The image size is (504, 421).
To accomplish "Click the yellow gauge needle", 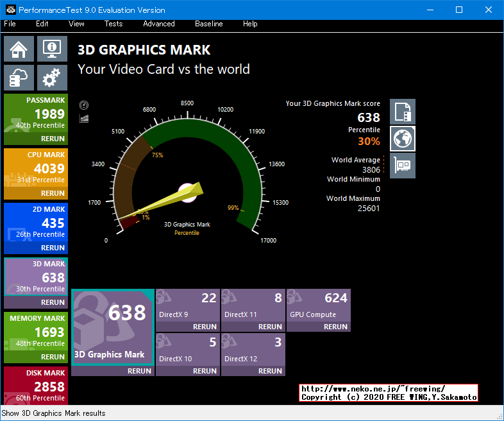I will tap(167, 202).
